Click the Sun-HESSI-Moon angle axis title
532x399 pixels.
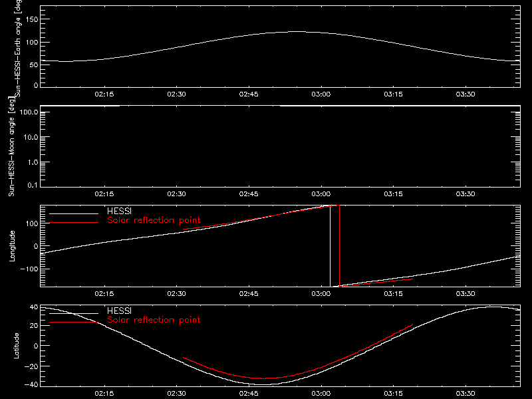[x=11, y=146]
